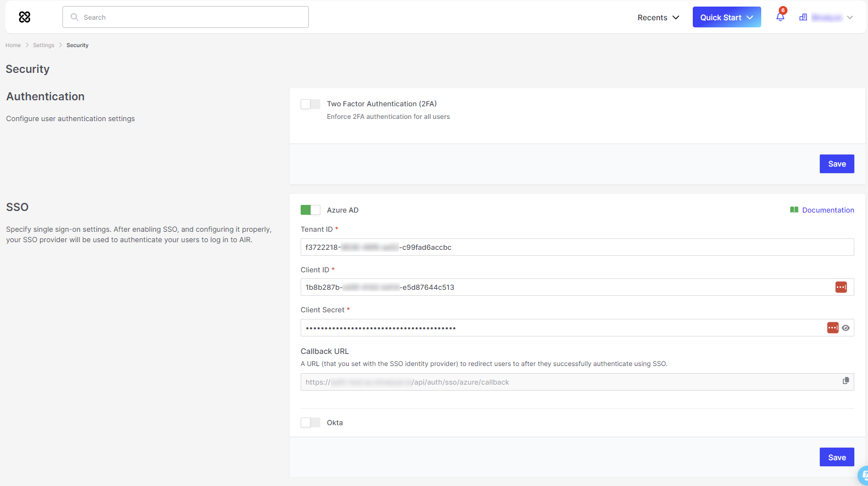Open the help chat bubble
Screen dimensions: 868x486
pos(864,474)
